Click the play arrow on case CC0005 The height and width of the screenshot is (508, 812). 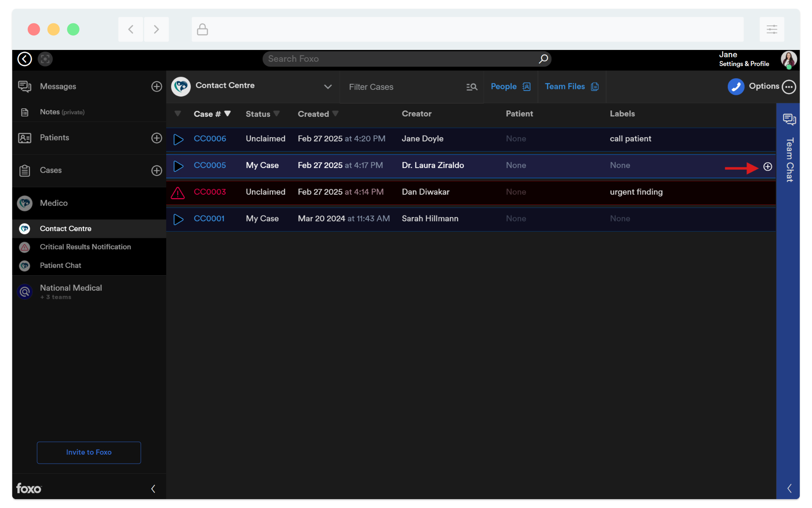[x=178, y=166]
